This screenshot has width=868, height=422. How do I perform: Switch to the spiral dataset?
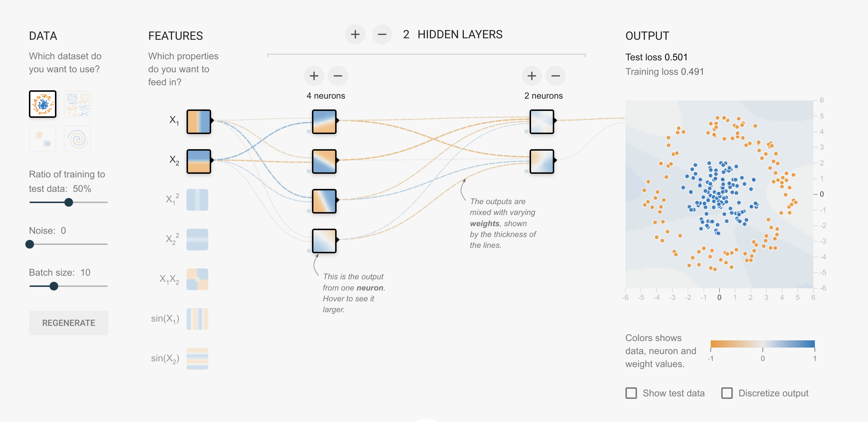77,139
